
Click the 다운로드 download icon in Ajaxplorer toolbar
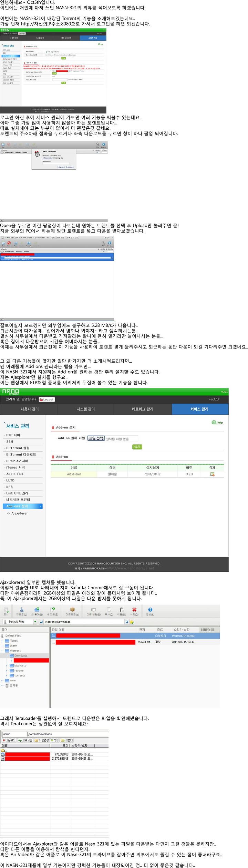coord(72,611)
